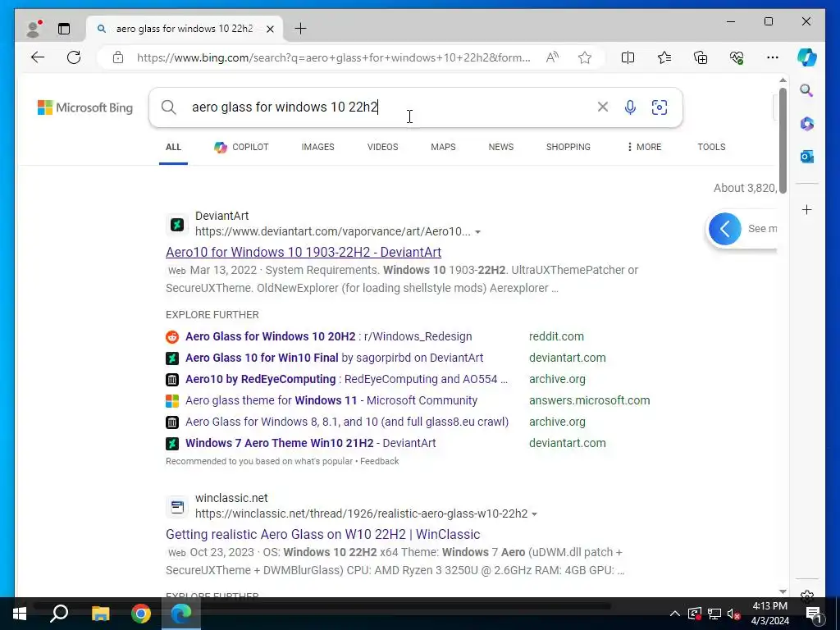View site information lock icon
Image resolution: width=840 pixels, height=630 pixels.
point(118,57)
